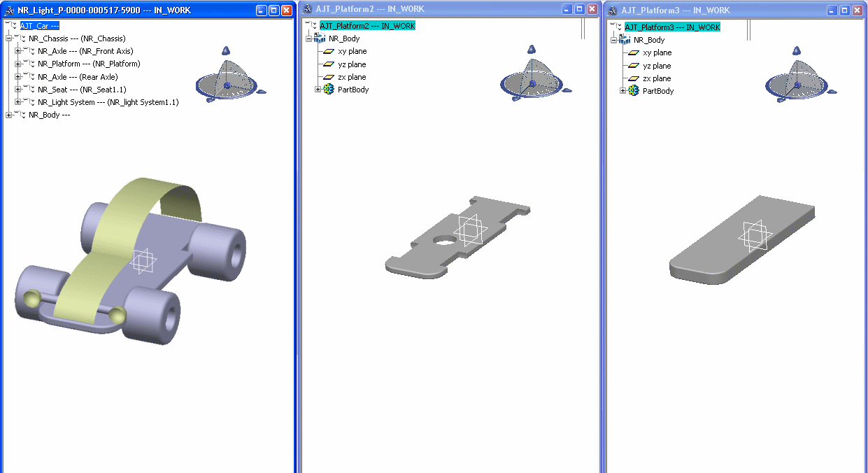This screenshot has width=868, height=473.
Task: Collapse the NR_Chassis node
Action: [9, 38]
